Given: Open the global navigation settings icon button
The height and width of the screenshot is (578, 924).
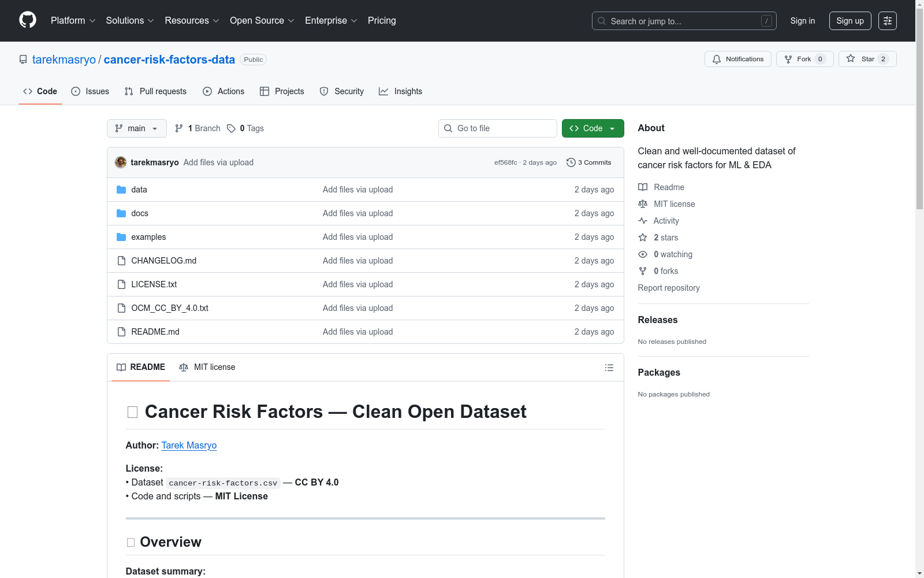Looking at the screenshot, I should point(888,21).
